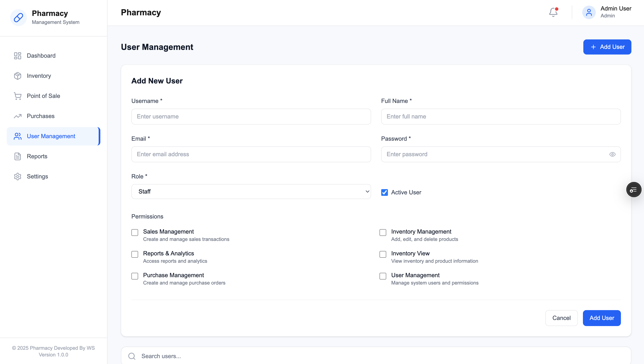Click the top-right Add User button

tap(607, 47)
